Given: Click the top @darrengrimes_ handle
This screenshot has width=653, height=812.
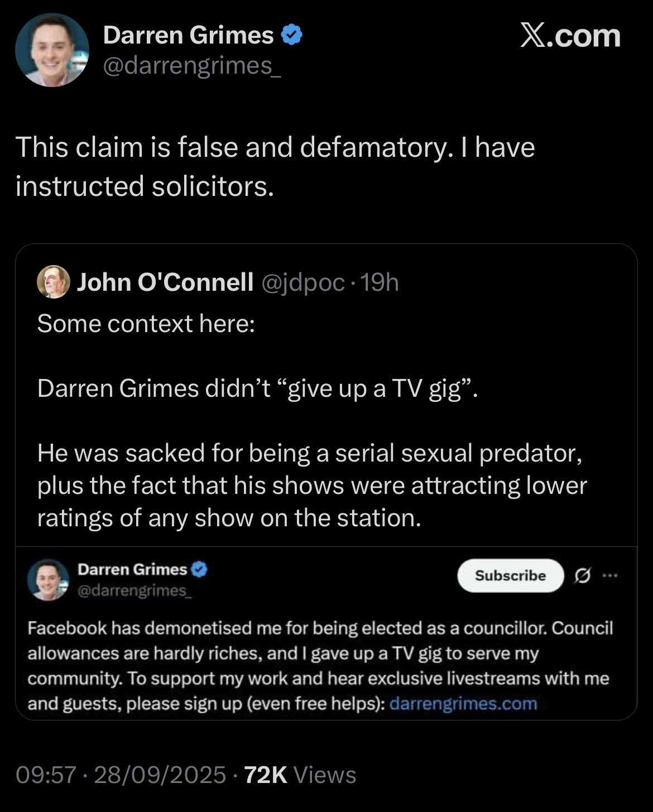Looking at the screenshot, I should (192, 66).
